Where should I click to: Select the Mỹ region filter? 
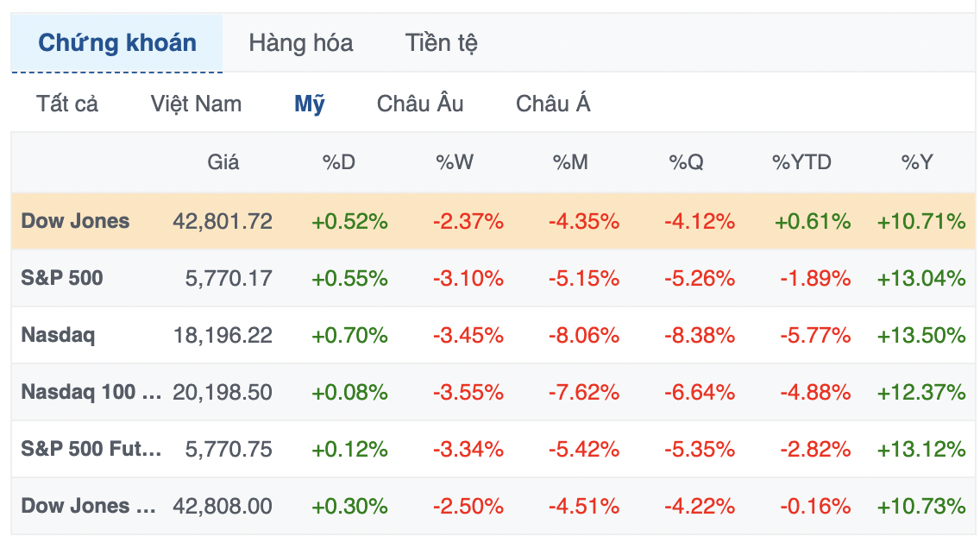tap(310, 104)
